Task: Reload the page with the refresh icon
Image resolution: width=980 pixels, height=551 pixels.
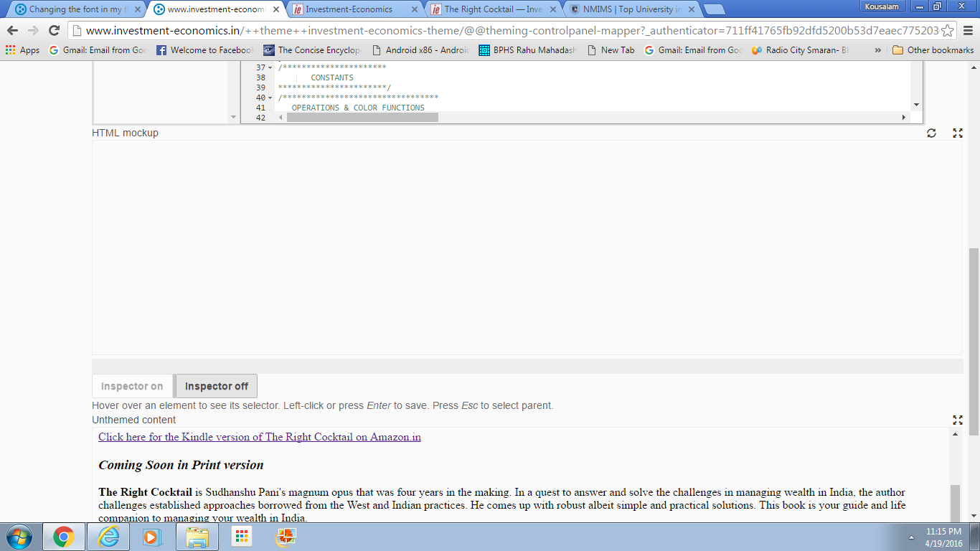Action: click(54, 30)
